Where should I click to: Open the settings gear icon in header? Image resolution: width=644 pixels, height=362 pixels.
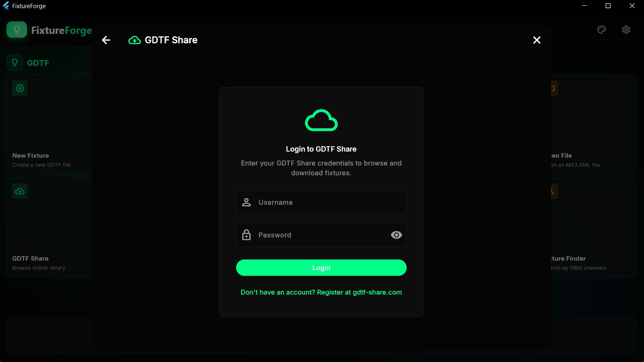coord(626,29)
